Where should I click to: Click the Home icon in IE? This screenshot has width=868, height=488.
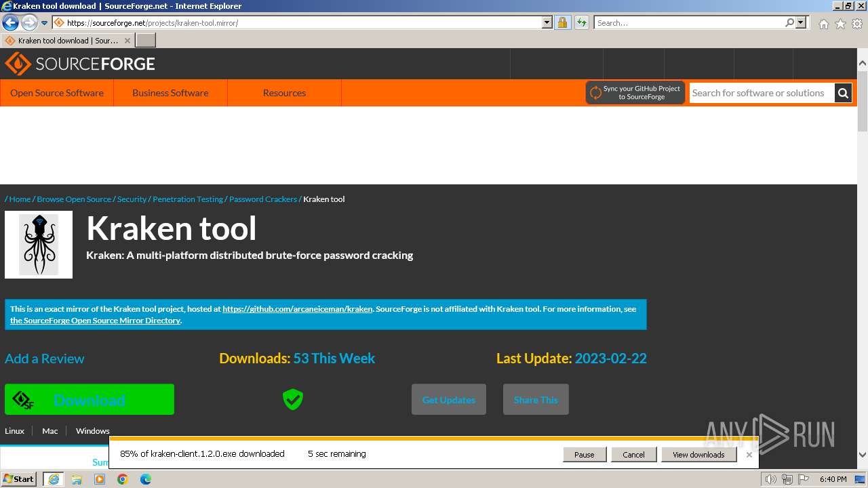coord(823,24)
